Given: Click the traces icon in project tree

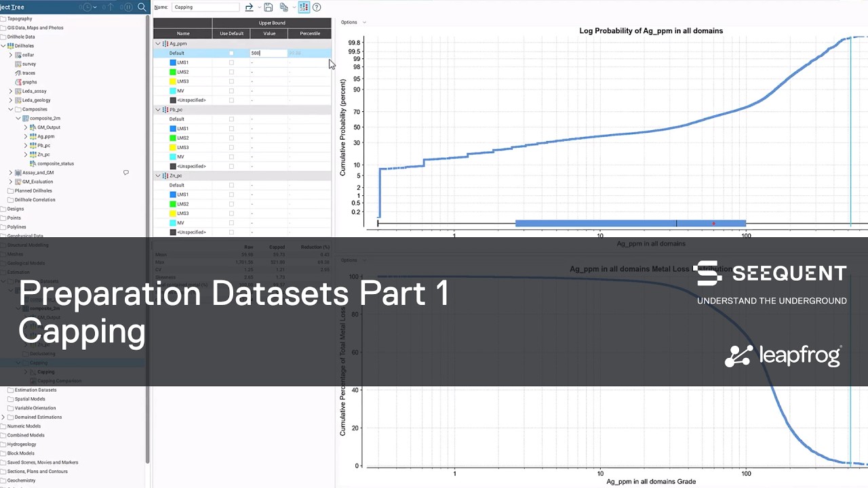Looking at the screenshot, I should pyautogui.click(x=18, y=73).
